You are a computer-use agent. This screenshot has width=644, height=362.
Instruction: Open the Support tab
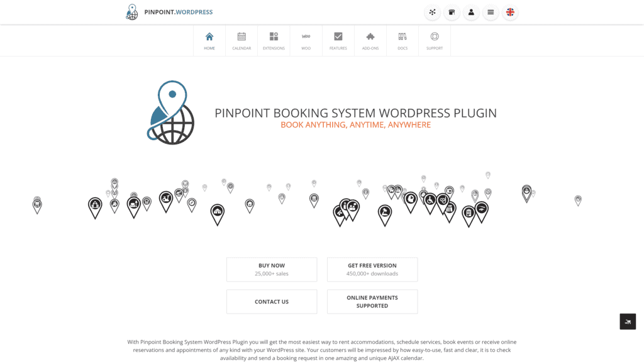point(435,41)
